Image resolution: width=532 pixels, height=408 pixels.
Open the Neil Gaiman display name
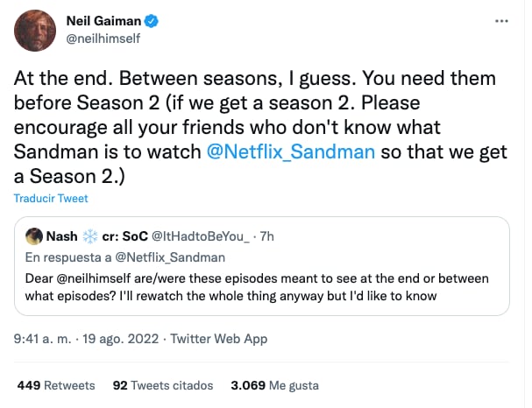pos(104,20)
